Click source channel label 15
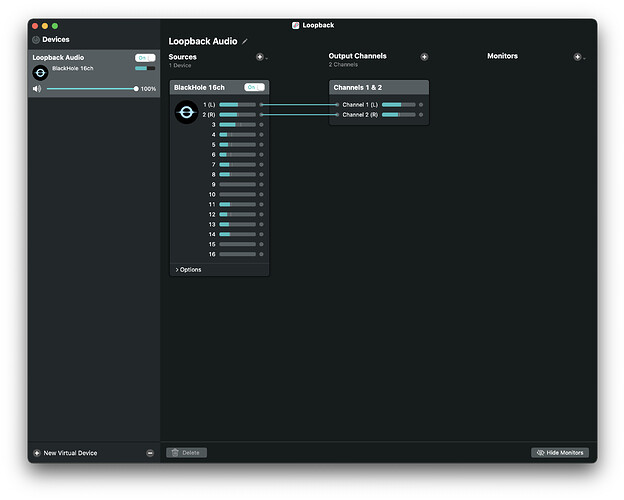The height and width of the screenshot is (500, 624). coord(212,244)
